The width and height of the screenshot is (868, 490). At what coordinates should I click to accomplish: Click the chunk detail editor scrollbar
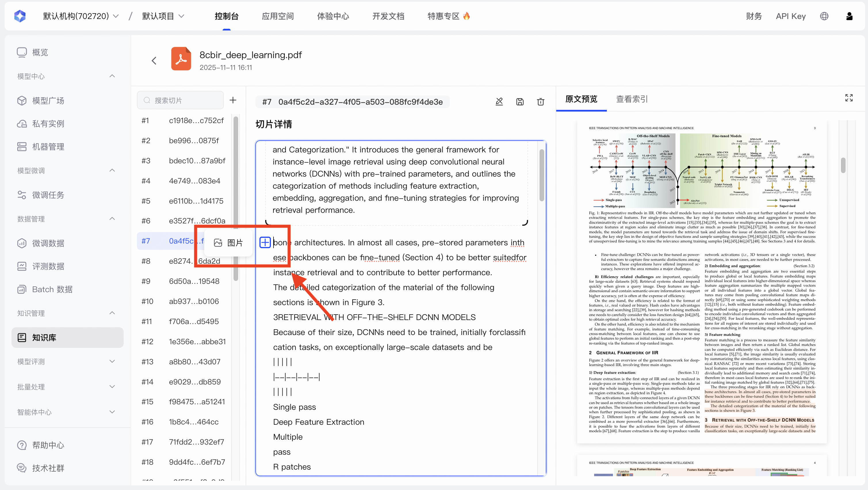tap(542, 175)
